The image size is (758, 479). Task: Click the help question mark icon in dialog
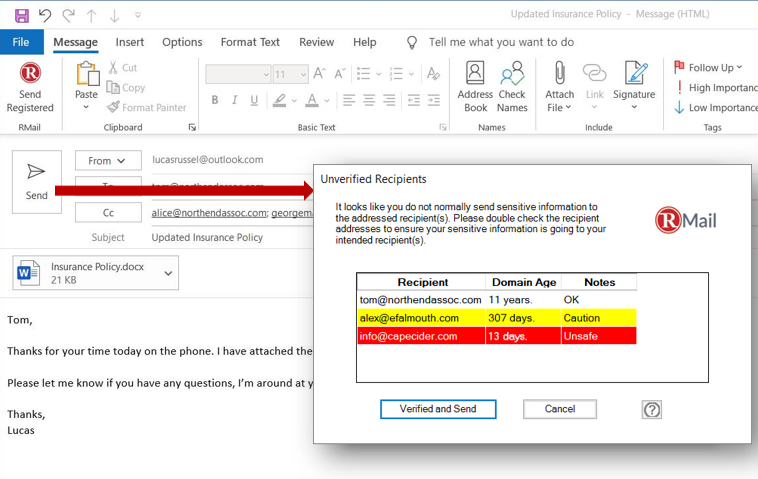[x=652, y=409]
